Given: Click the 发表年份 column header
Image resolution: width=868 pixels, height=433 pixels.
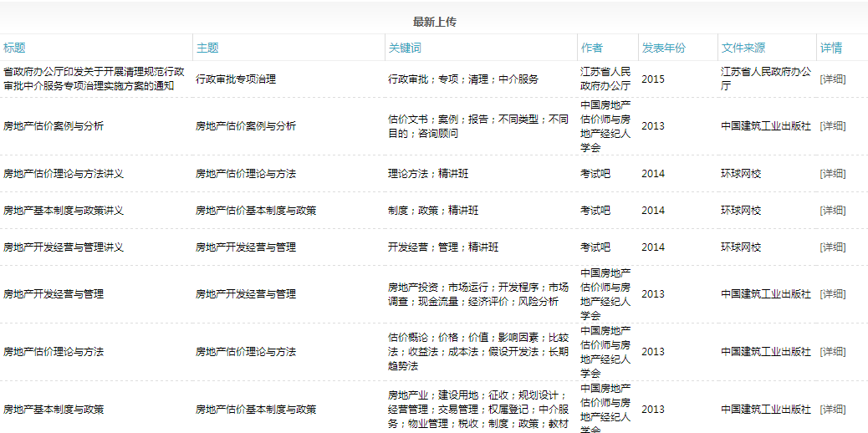Looking at the screenshot, I should click(664, 48).
